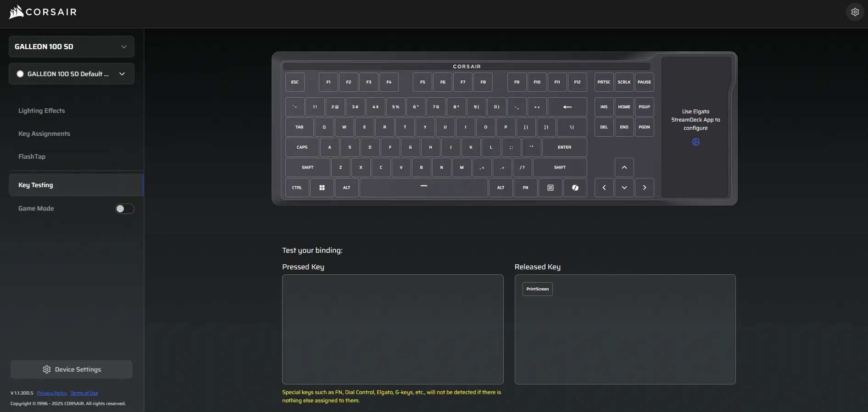Open the Terms of Use link

point(84,393)
